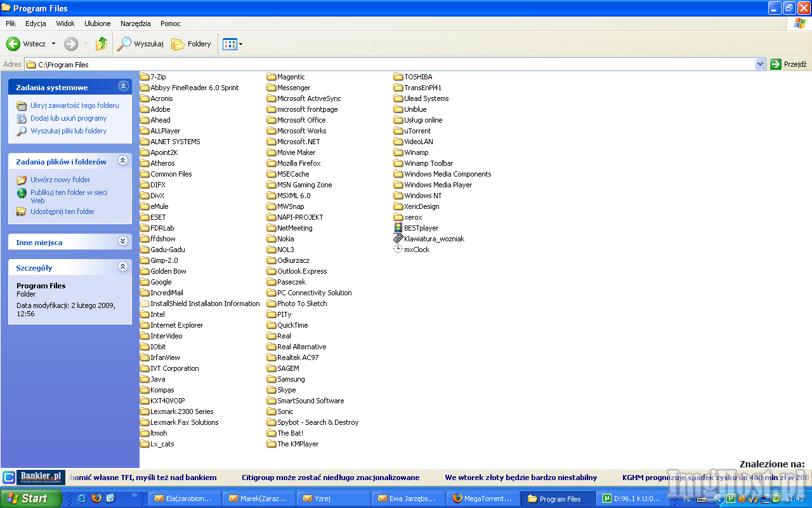
Task: Collapse the Zadania plików i folderów panel
Action: 123,161
